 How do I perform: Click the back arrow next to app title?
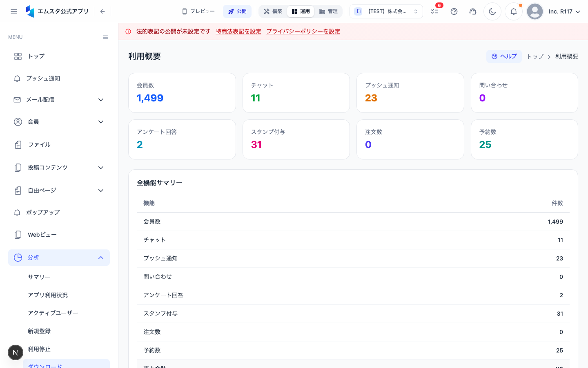point(102,11)
